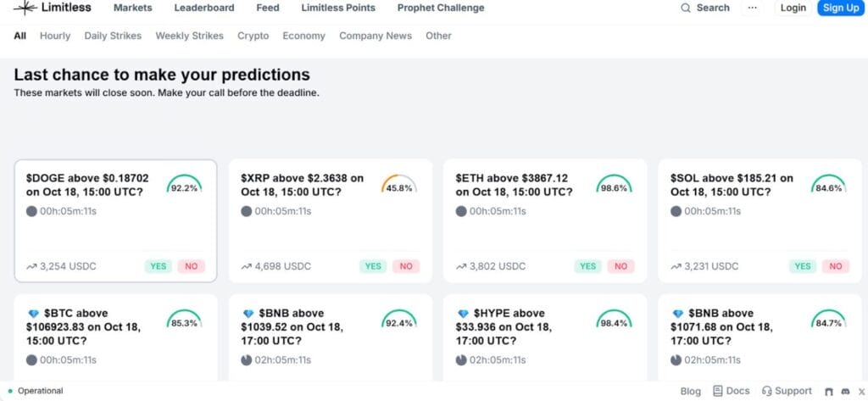Screen dimensions: 868x401
Task: Choose YES on the $DOGE market
Action: (x=159, y=266)
